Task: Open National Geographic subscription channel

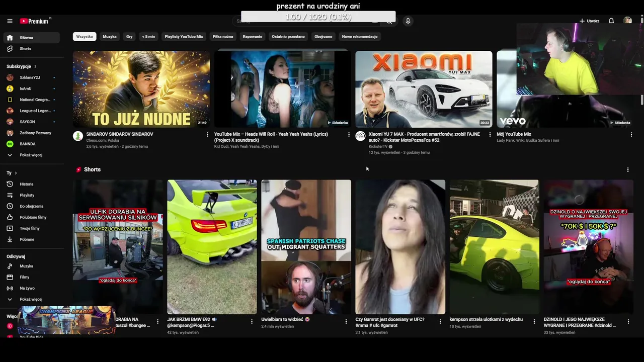Action: [31, 100]
